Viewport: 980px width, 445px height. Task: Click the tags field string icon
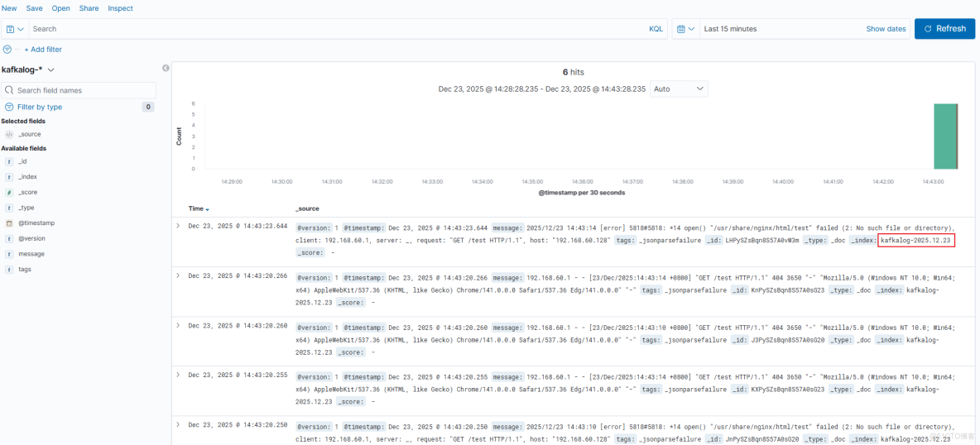(x=9, y=270)
